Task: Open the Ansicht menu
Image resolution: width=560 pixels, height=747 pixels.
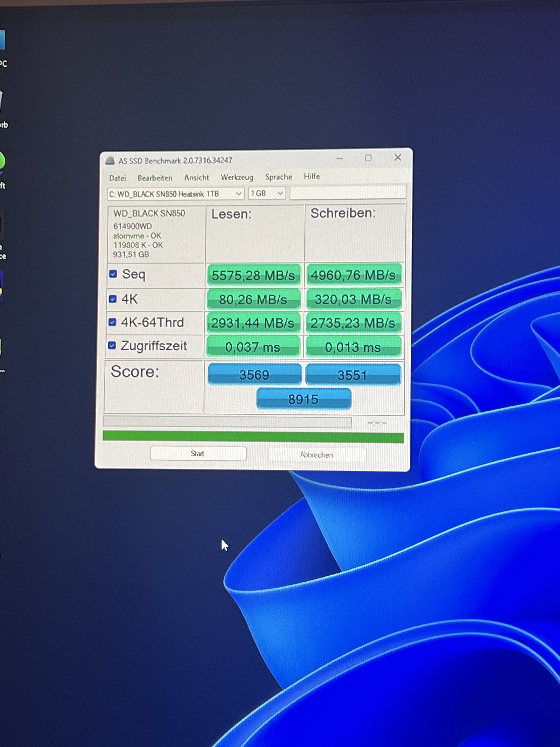Action: 196,177
